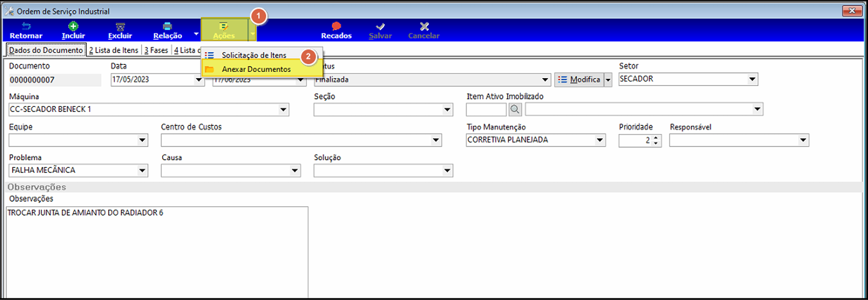Open the Ações toolbar button

(224, 30)
